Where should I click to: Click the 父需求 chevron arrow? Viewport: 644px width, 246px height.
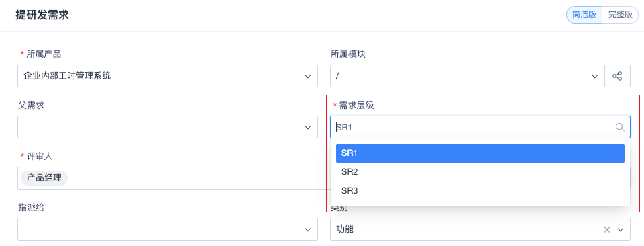(x=308, y=127)
